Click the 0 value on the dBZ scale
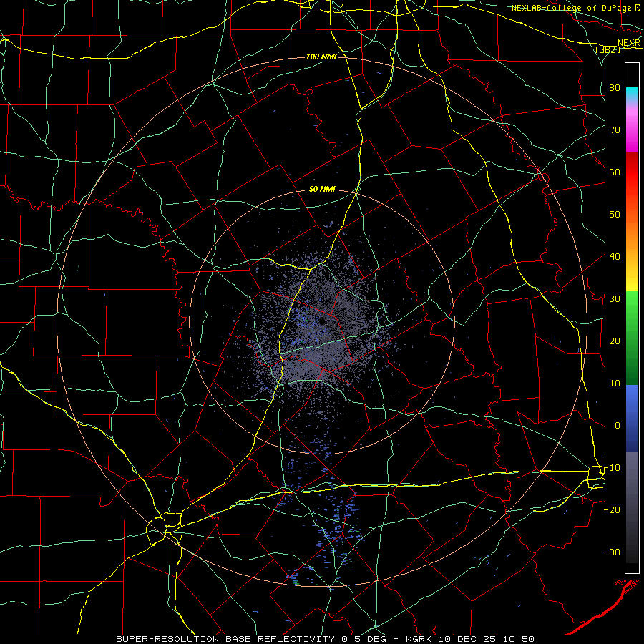The width and height of the screenshot is (644, 644). pyautogui.click(x=618, y=426)
